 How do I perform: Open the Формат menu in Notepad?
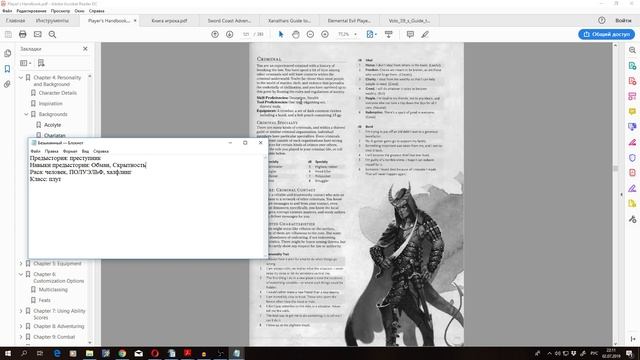click(x=70, y=151)
